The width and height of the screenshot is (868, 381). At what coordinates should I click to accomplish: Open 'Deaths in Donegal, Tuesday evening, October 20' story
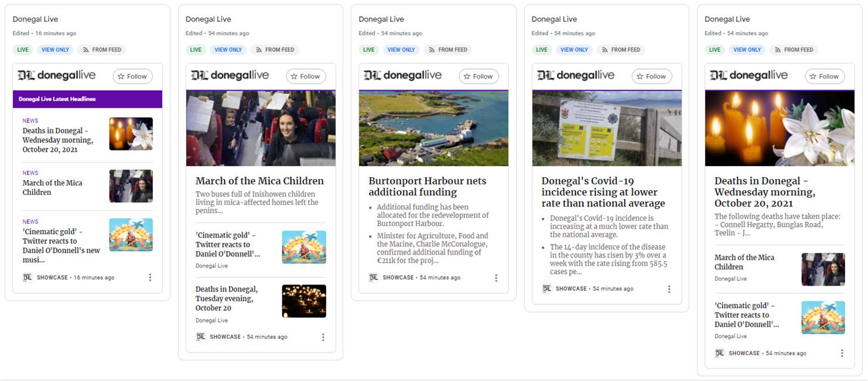pyautogui.click(x=227, y=298)
